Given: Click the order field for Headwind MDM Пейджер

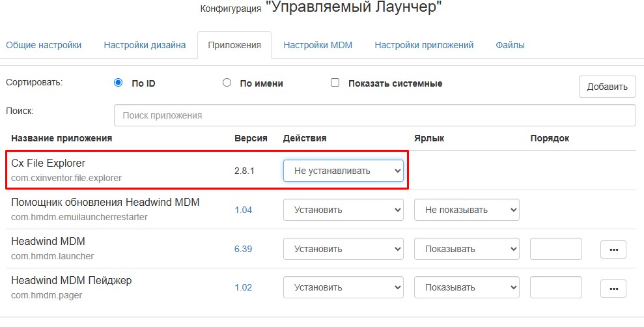Looking at the screenshot, I should [x=556, y=287].
